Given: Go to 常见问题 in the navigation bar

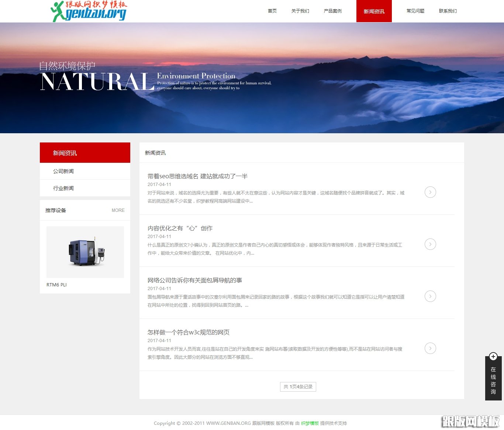Looking at the screenshot, I should point(415,11).
